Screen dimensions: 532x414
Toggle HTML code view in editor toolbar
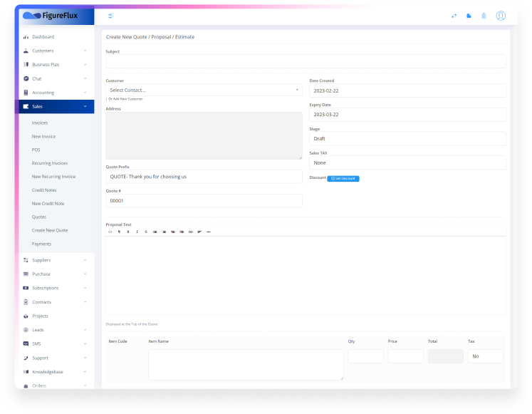110,232
